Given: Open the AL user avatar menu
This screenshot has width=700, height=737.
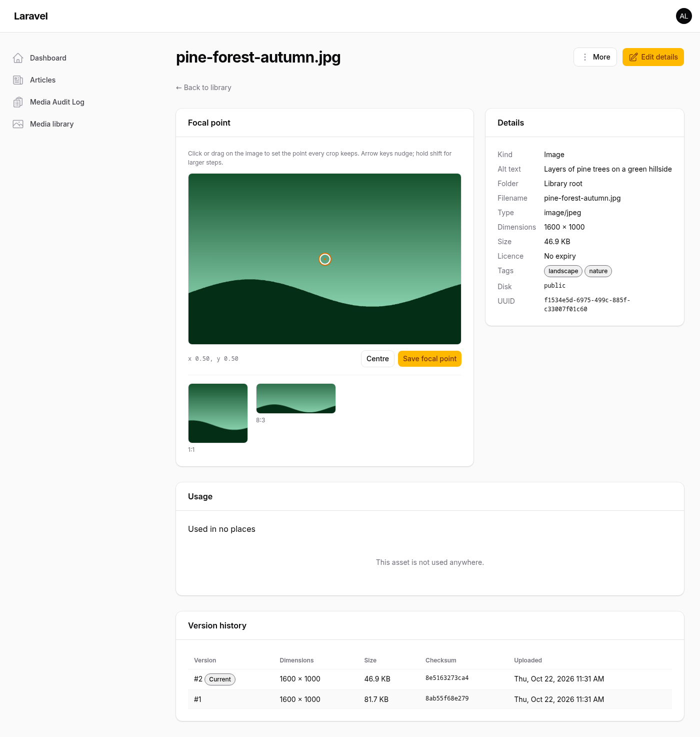Looking at the screenshot, I should (x=684, y=16).
